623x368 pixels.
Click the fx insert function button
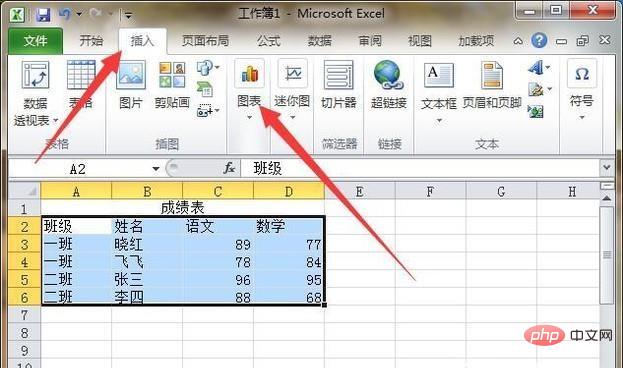229,168
